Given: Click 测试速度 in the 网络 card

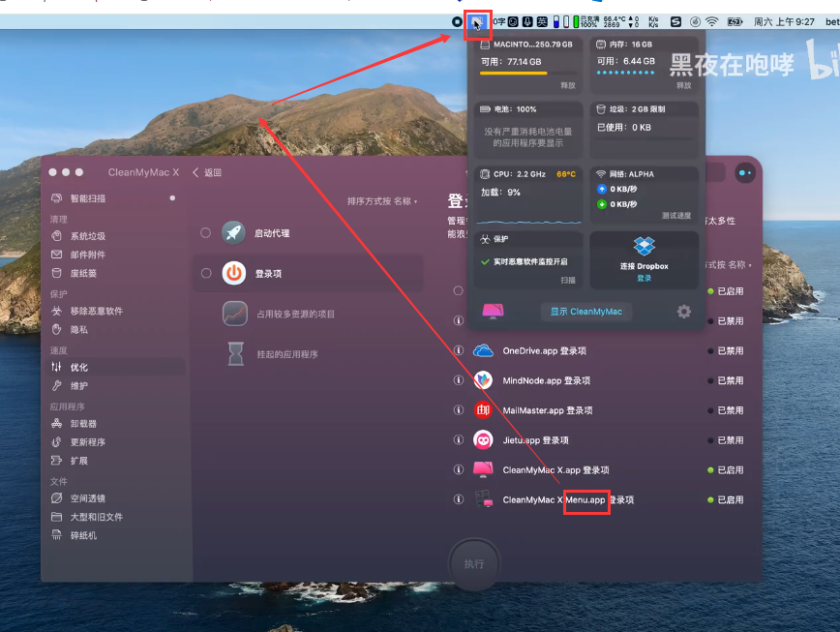Looking at the screenshot, I should click(676, 215).
